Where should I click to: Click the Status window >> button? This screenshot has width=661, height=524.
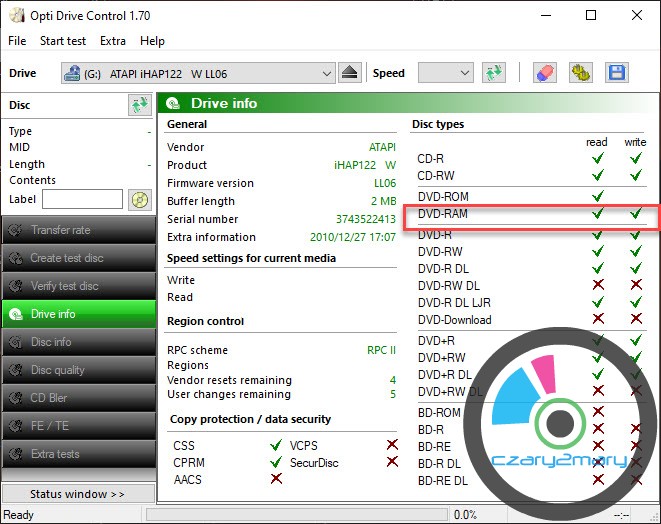(x=78, y=494)
